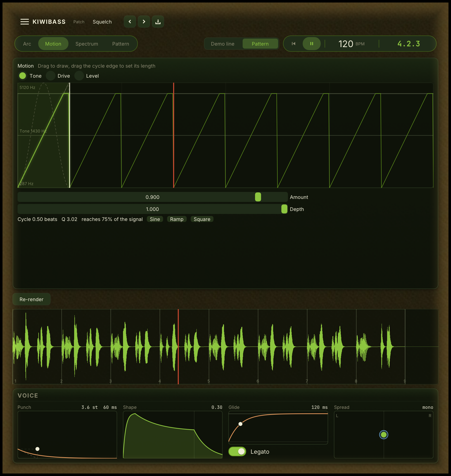This screenshot has width=451, height=476.
Task: Open the hamburger menu beside KIWIBASS
Action: point(25,22)
